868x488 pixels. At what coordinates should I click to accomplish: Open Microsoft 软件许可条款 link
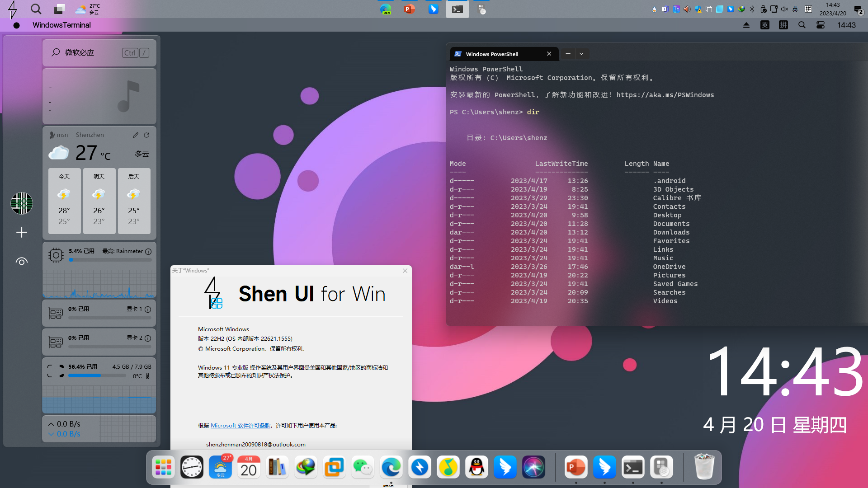click(241, 426)
